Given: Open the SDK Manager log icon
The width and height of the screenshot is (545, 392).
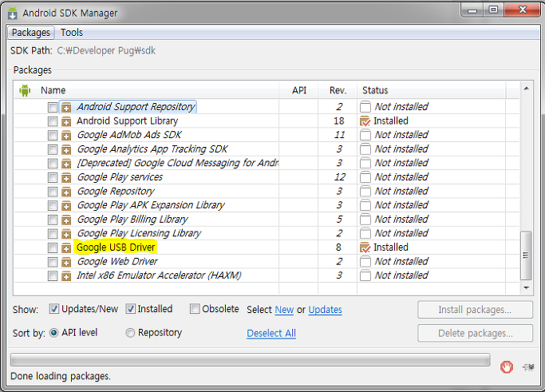Looking at the screenshot, I should (528, 367).
